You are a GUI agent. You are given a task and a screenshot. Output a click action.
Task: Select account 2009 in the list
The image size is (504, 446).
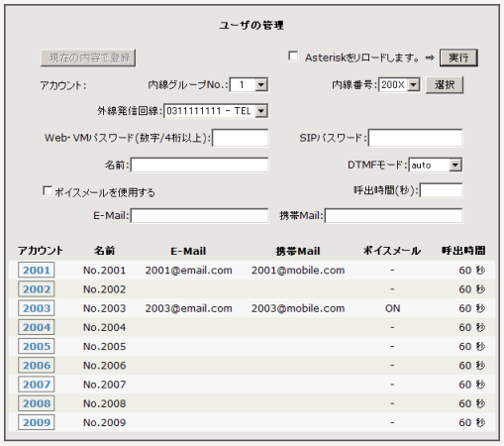point(37,422)
